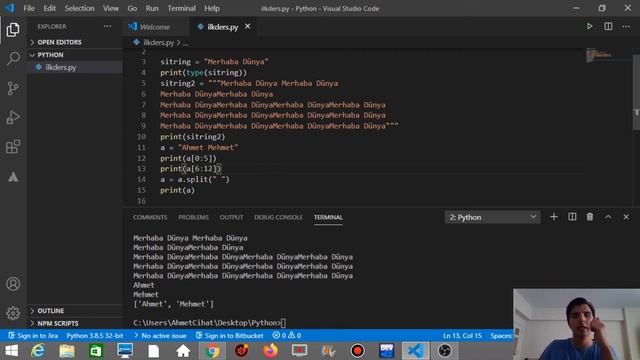The image size is (640, 360).
Task: Open OBS Studio from taskbar
Action: pyautogui.click(x=444, y=351)
